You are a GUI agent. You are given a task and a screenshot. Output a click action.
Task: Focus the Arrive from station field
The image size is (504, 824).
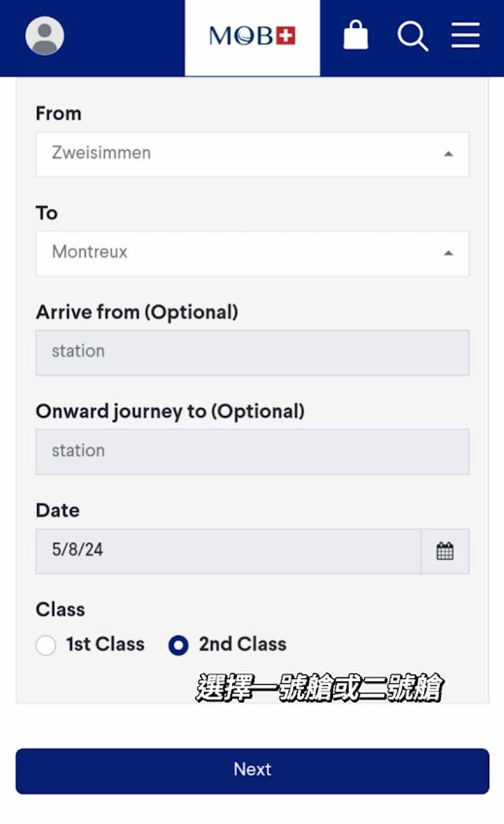pos(252,353)
